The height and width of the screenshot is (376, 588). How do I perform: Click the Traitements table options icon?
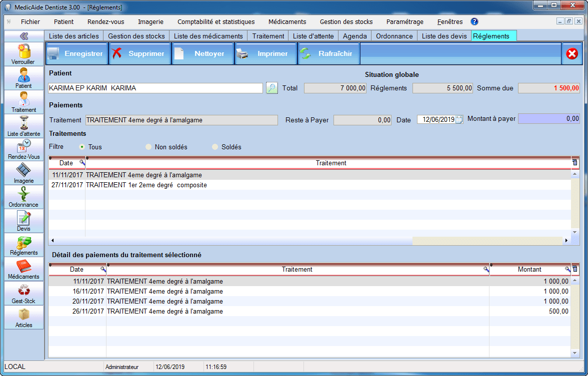pos(575,163)
